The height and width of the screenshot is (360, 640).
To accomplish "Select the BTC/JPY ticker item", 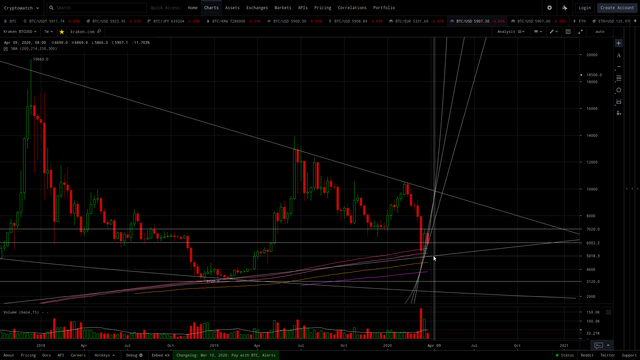I will click(174, 21).
